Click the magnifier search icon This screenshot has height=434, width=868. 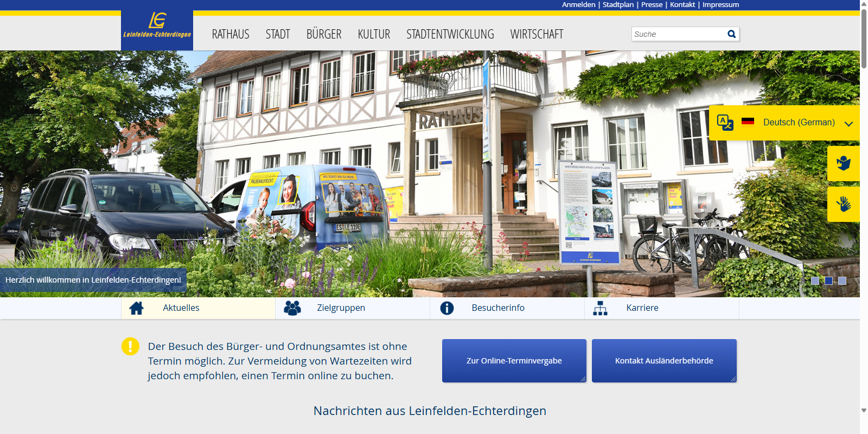731,34
